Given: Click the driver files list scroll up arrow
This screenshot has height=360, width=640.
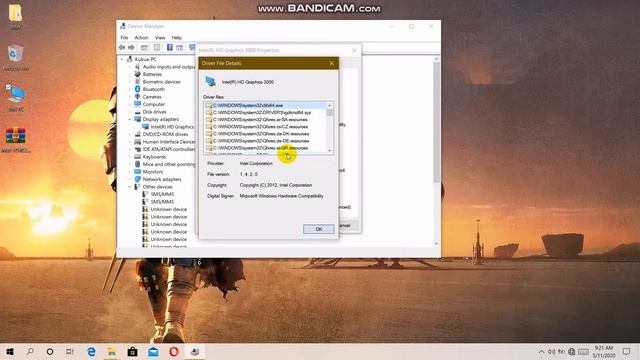Looking at the screenshot, I should (330, 105).
